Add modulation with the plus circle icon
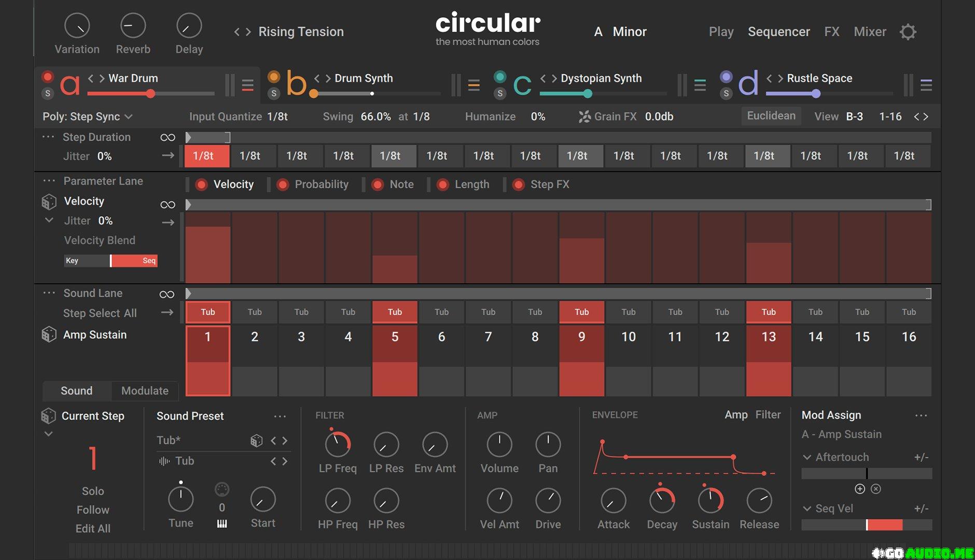 (x=860, y=489)
